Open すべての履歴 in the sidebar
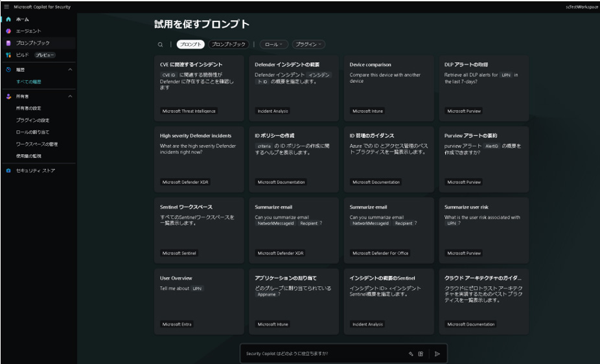600x364 pixels. click(x=29, y=82)
